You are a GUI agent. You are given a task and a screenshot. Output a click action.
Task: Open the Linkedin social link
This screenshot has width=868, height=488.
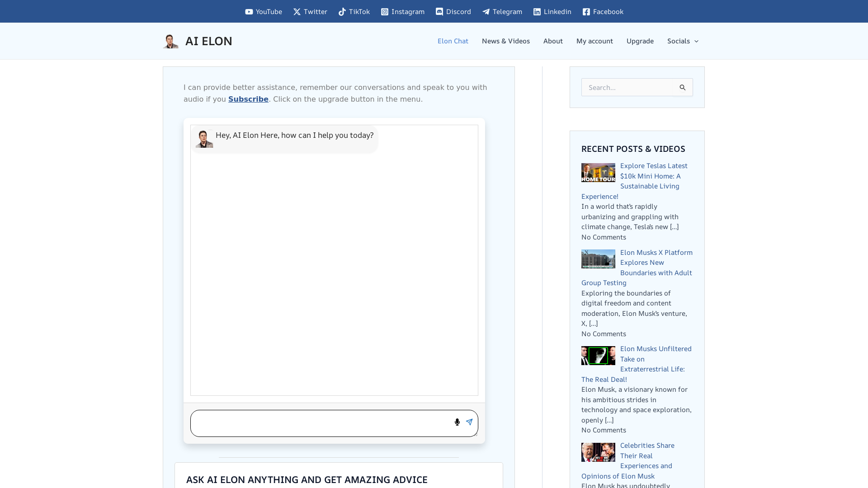552,12
